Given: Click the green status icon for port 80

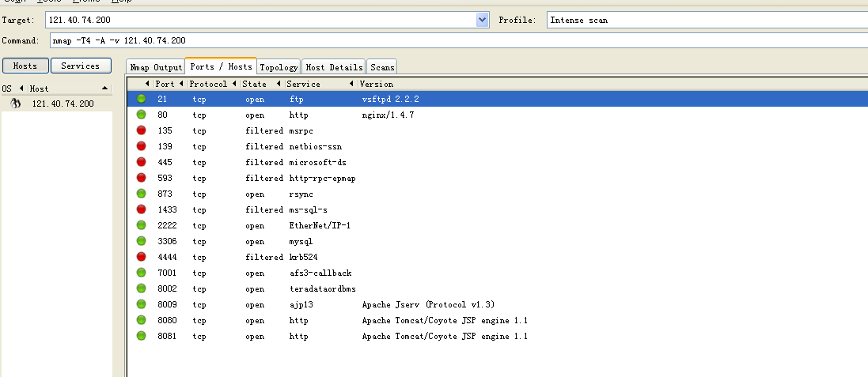Looking at the screenshot, I should 141,115.
